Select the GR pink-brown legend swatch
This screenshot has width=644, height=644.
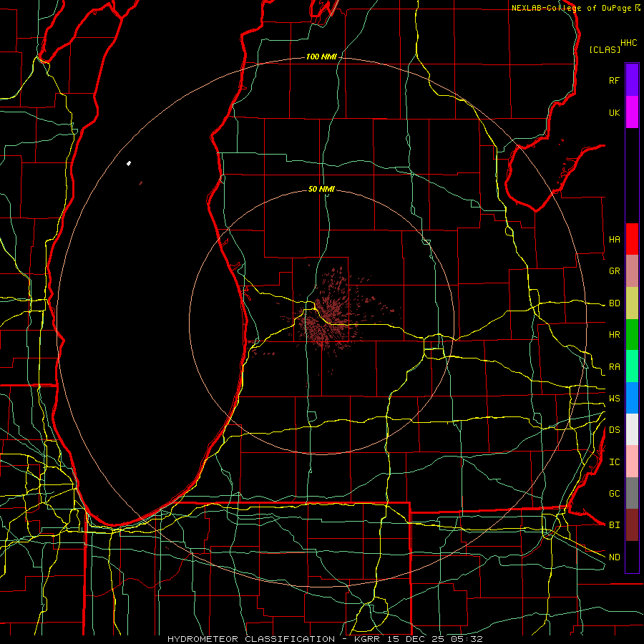[x=632, y=271]
